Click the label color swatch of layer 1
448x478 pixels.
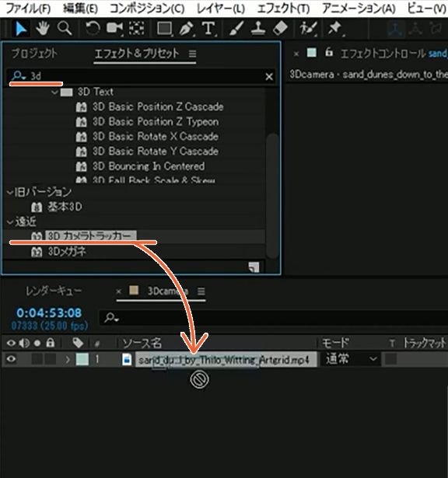click(x=82, y=359)
